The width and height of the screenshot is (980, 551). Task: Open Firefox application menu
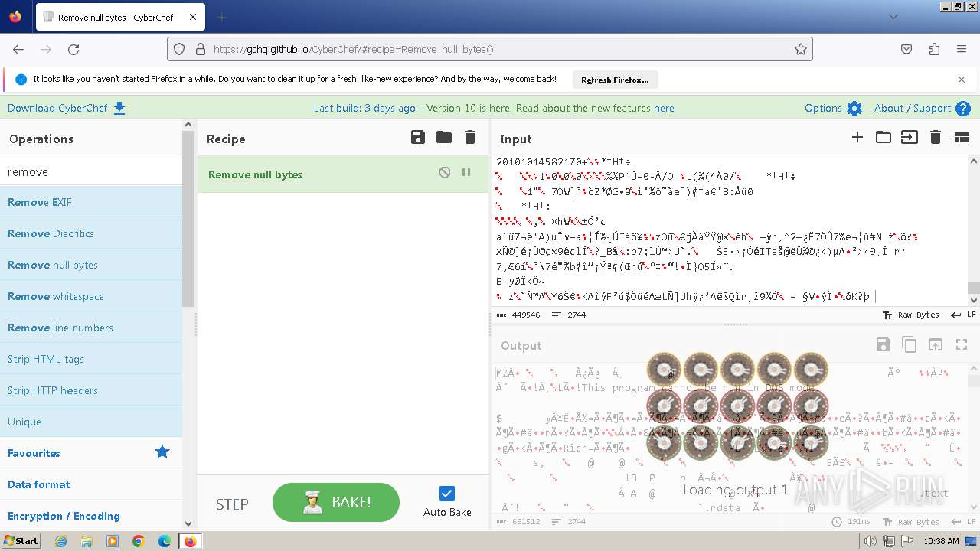[x=962, y=49]
